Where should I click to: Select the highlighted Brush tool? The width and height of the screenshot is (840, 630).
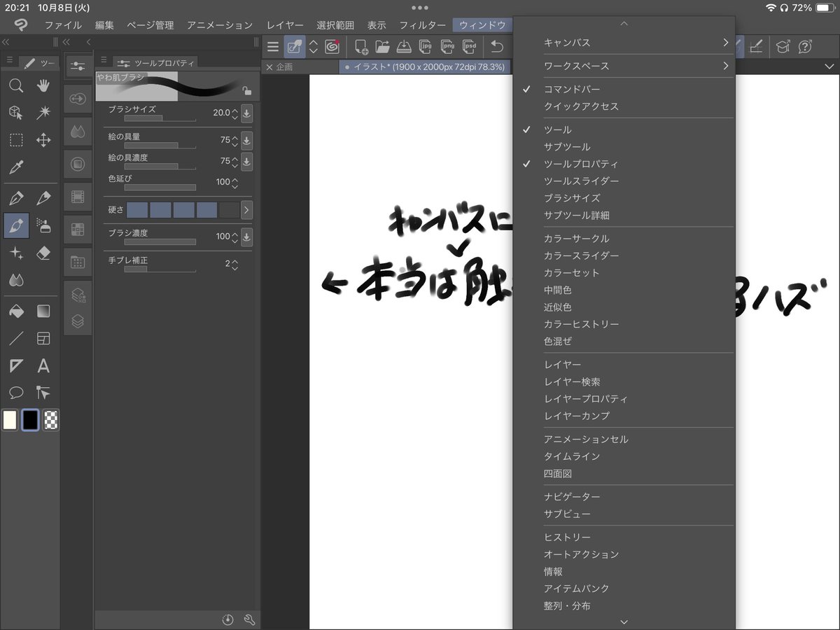(x=16, y=226)
